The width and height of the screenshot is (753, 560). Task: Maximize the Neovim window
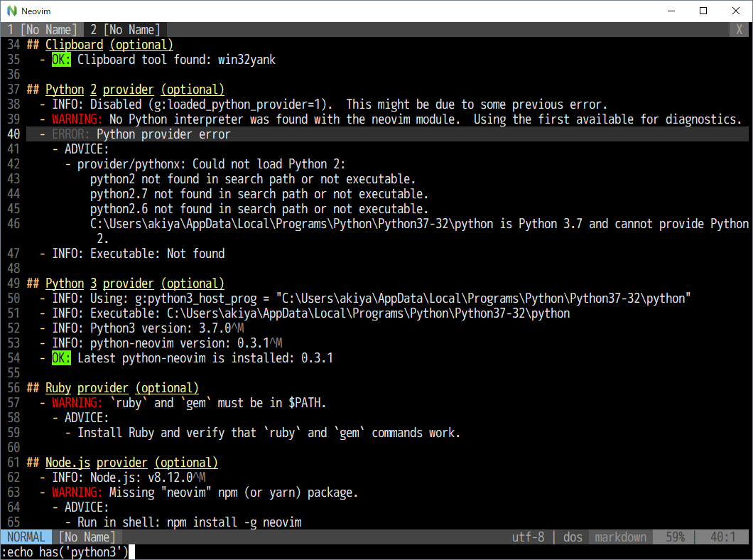click(x=703, y=11)
